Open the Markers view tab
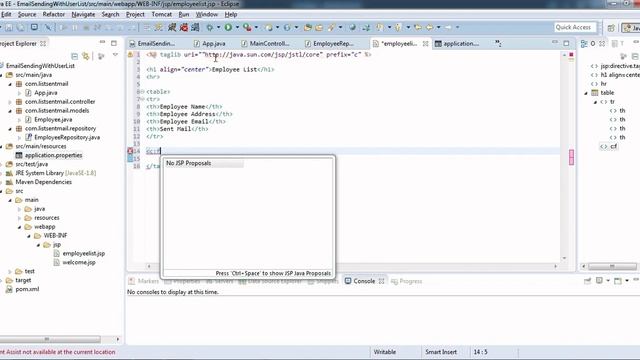 (x=144, y=281)
